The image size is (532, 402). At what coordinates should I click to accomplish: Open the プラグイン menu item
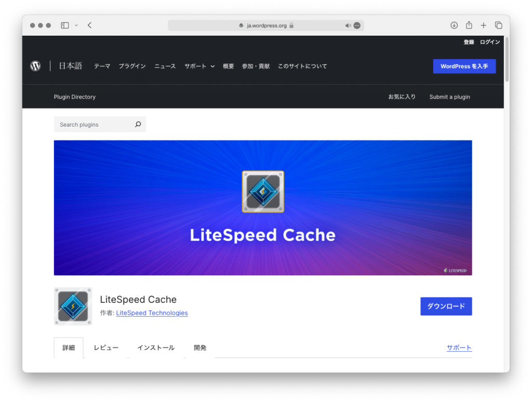point(132,66)
